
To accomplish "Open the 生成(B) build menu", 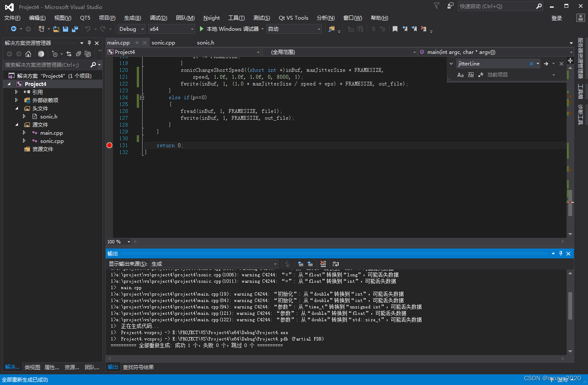I will point(132,18).
